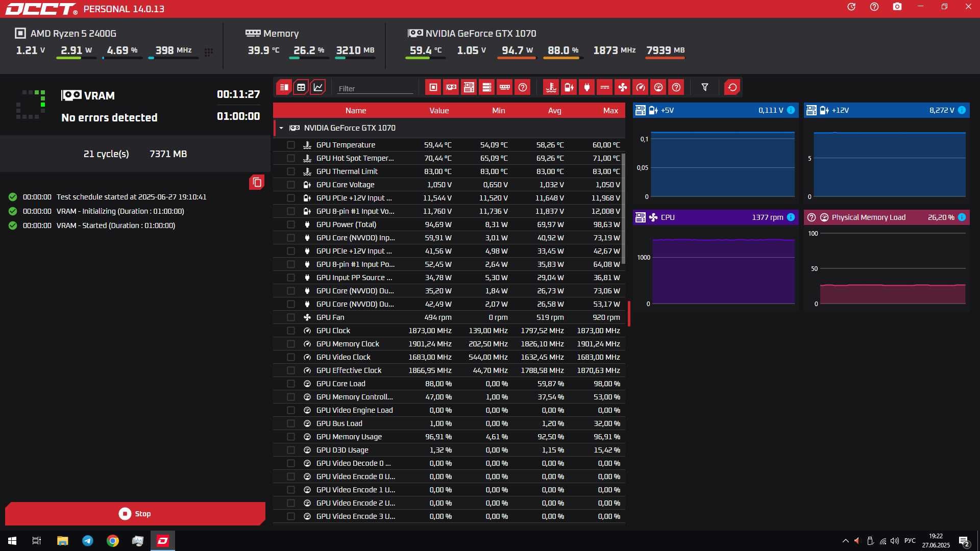Toggle unknown hardware filter beside memory icon
The image size is (980, 551).
tap(523, 87)
